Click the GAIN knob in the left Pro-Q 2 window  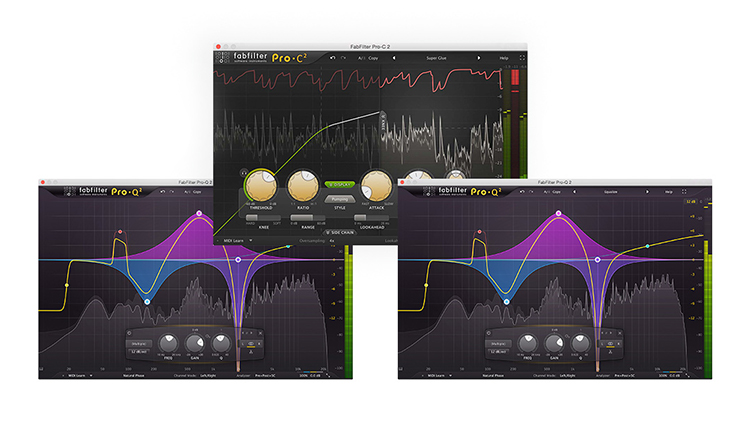point(195,343)
